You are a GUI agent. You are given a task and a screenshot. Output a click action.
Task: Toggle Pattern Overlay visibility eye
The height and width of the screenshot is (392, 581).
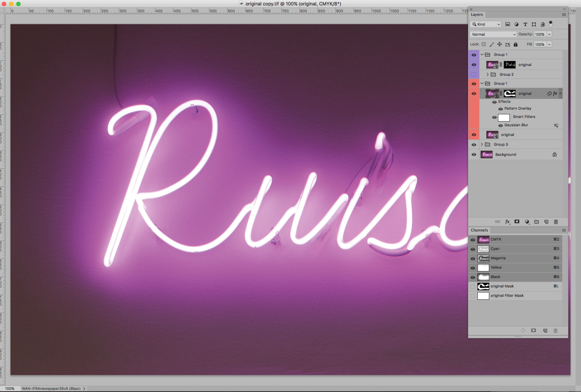500,109
